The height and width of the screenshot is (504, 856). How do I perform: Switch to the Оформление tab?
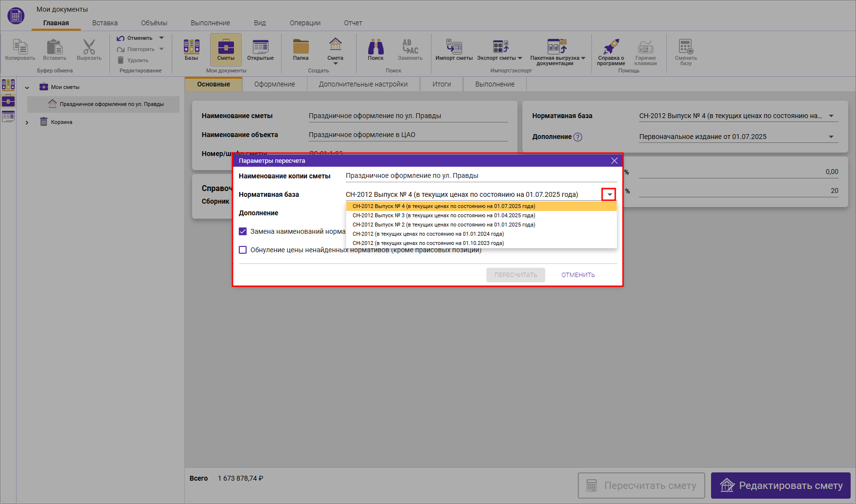pyautogui.click(x=274, y=84)
